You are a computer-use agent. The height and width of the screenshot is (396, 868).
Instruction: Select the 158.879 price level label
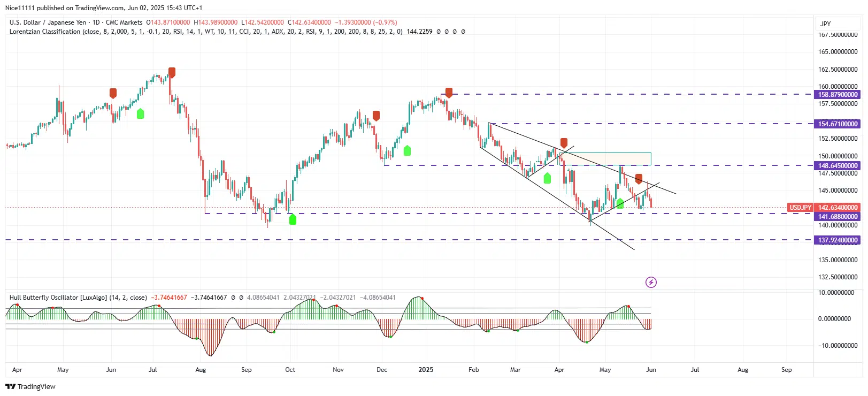click(x=838, y=95)
